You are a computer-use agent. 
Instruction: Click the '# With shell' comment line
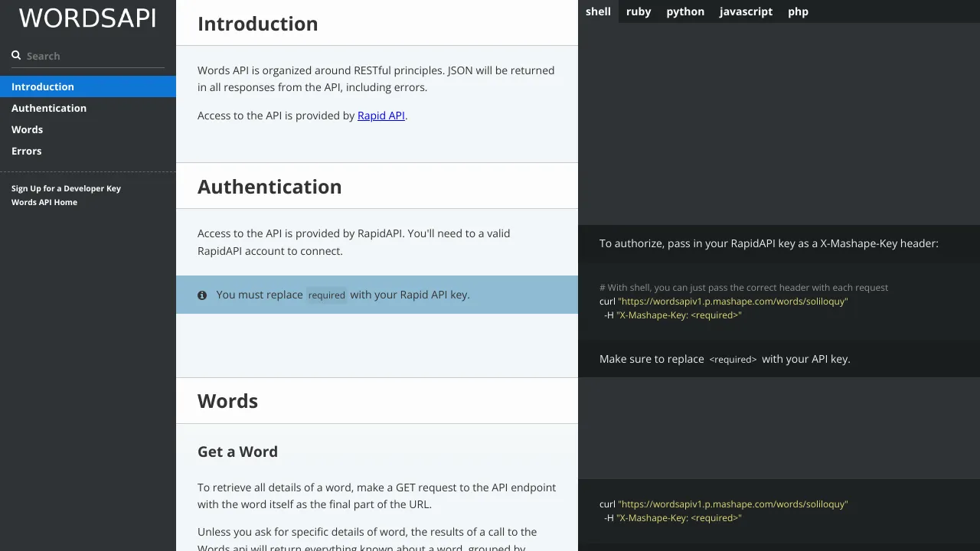(744, 288)
